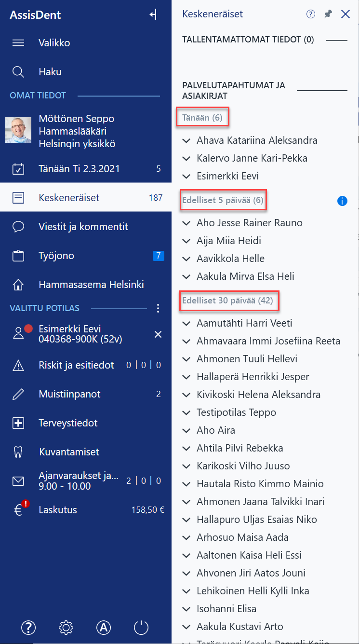This screenshot has height=644, width=359.
Task: Click the Työjono clipboard icon
Action: (18, 256)
